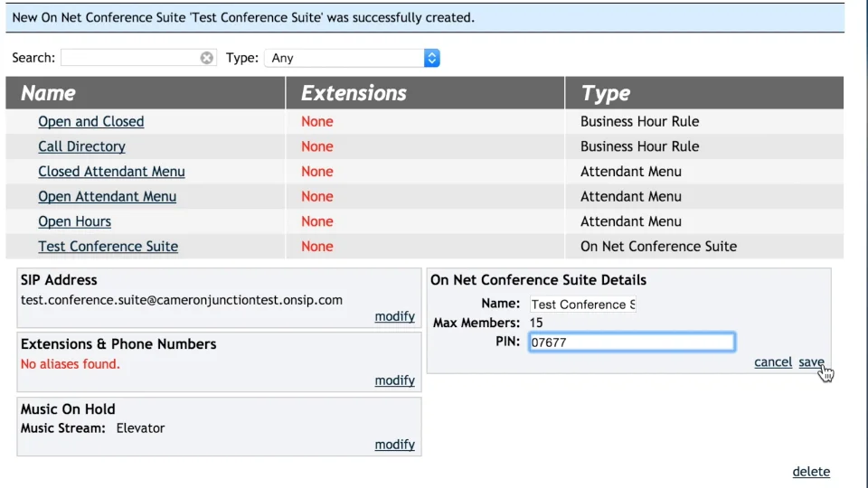Select the Test Conference Suite link
The image size is (868, 488).
108,247
